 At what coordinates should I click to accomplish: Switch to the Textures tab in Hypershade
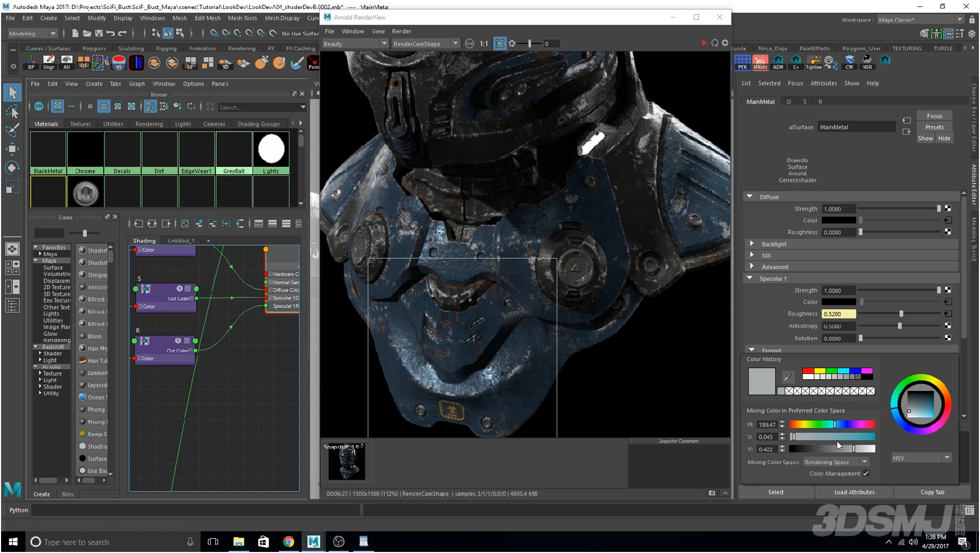click(80, 124)
